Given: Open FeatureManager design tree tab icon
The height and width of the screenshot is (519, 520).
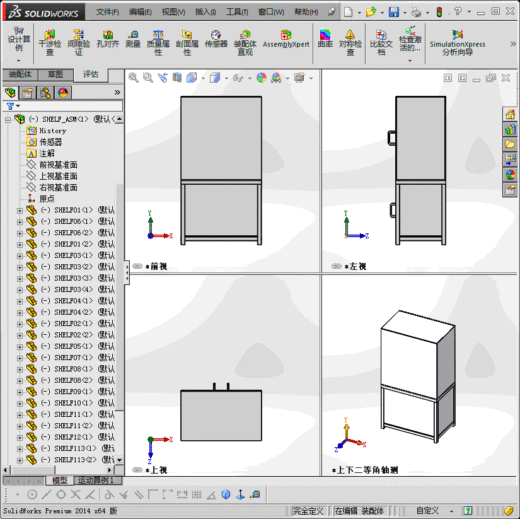Looking at the screenshot, I should click(x=10, y=92).
